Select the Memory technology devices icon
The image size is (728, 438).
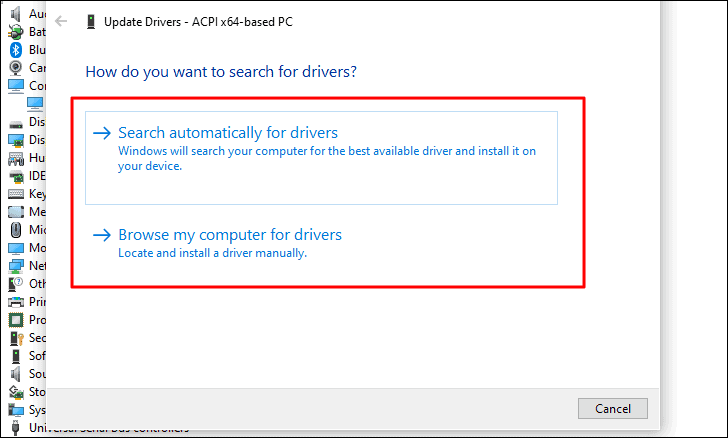pyautogui.click(x=16, y=212)
